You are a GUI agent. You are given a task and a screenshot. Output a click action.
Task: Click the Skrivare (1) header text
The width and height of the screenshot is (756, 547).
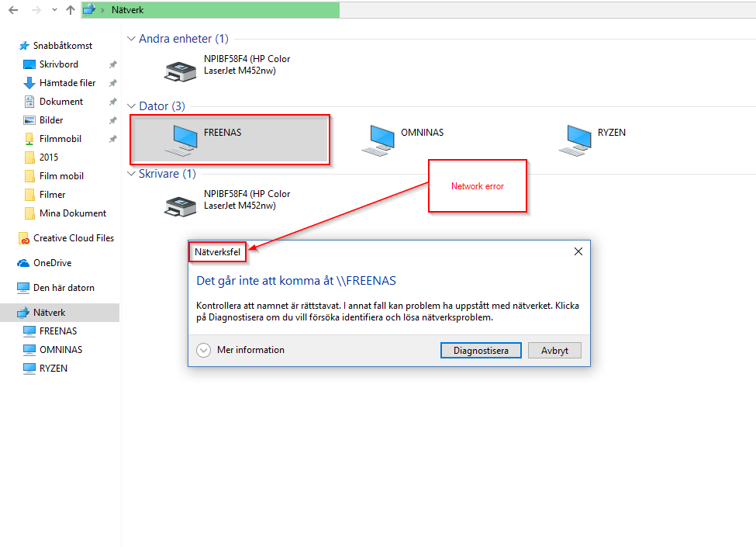pos(167,174)
